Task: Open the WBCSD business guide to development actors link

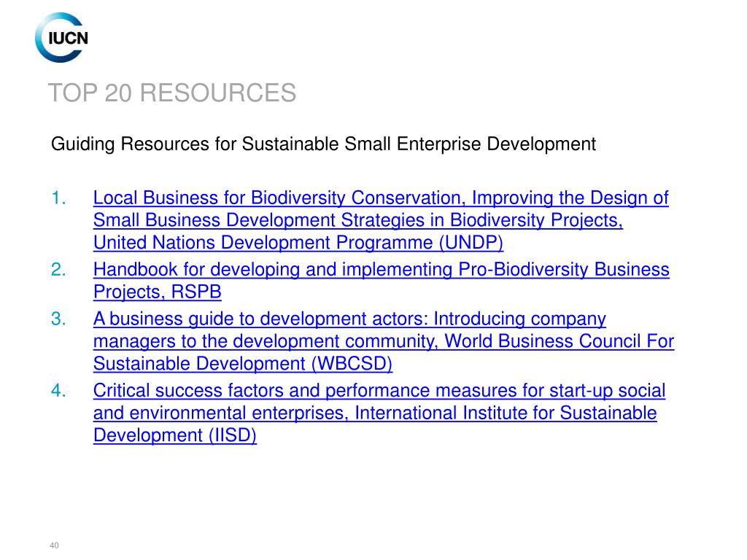Action: (384, 341)
